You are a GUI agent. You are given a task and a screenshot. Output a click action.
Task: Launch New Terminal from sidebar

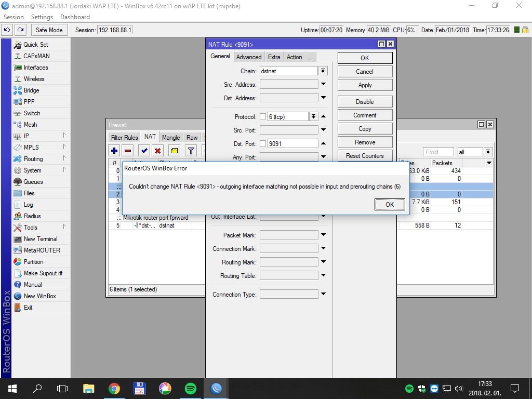[x=41, y=239]
